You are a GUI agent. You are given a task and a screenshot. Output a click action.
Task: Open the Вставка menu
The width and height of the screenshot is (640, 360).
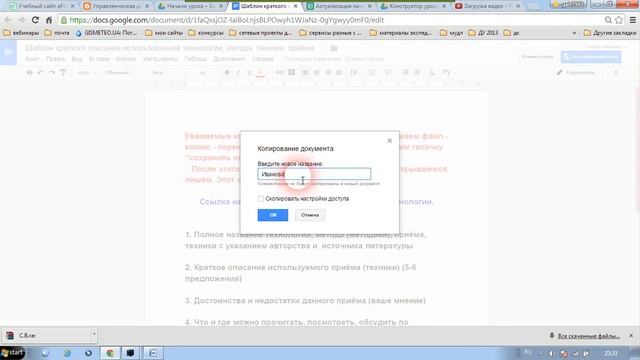99,59
